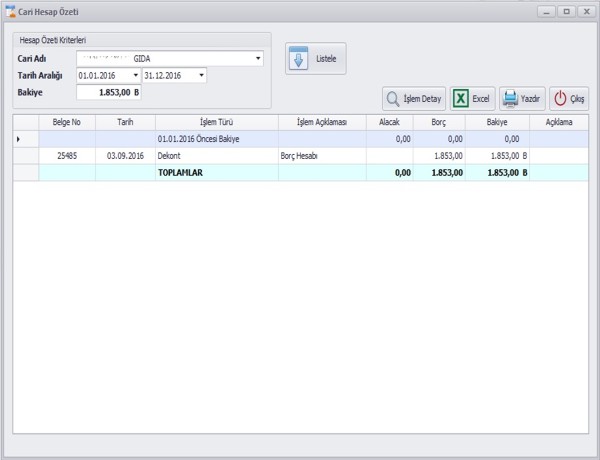
Task: Click the bold Bakiye total 1.853,00 B
Action: [x=497, y=173]
